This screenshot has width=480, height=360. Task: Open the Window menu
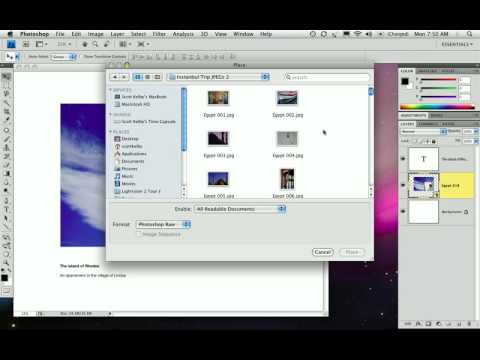[x=243, y=34]
